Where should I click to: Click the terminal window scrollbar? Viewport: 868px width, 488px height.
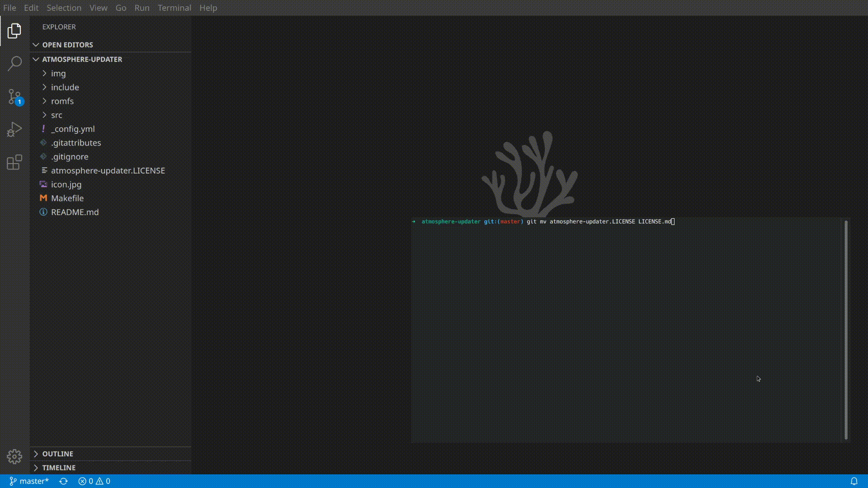pos(846,330)
